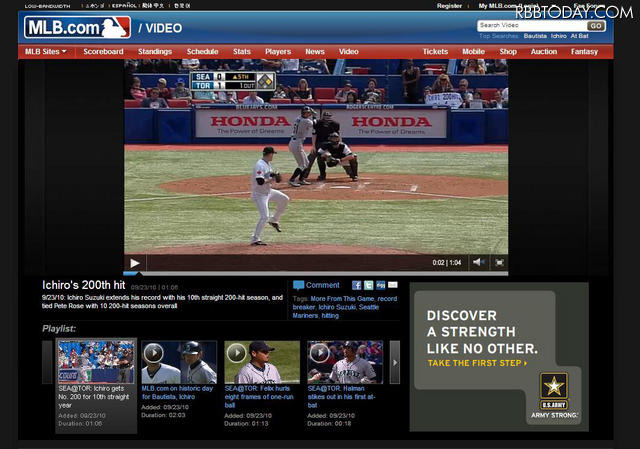Seek along the video progress bar
The height and width of the screenshot is (449, 640).
[316, 273]
